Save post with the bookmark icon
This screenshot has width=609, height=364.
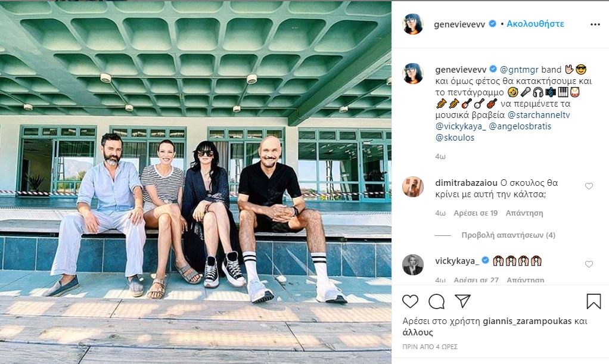tap(594, 301)
